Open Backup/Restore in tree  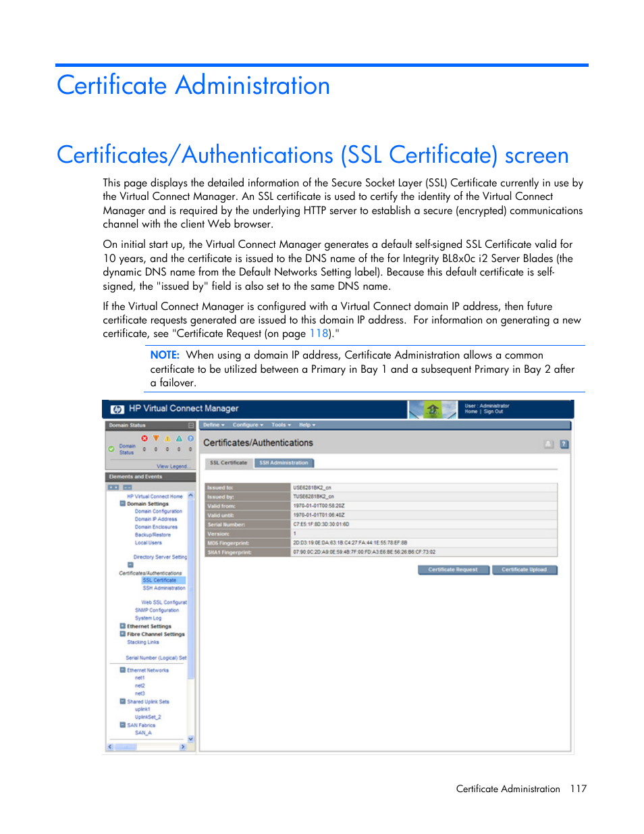click(153, 535)
